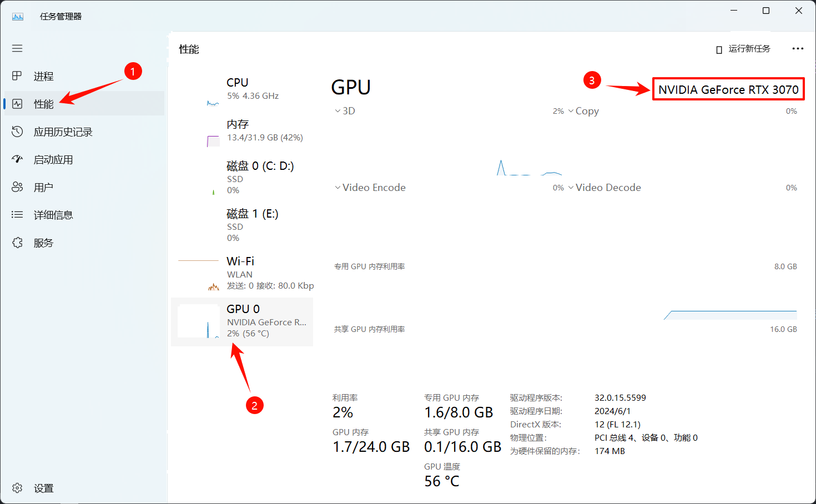Click 174 MB reserved memory value

610,451
